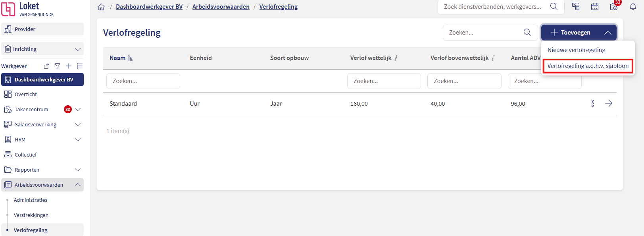Click the Uur cell in Standaard row
This screenshot has height=236, width=644.
pyautogui.click(x=194, y=104)
